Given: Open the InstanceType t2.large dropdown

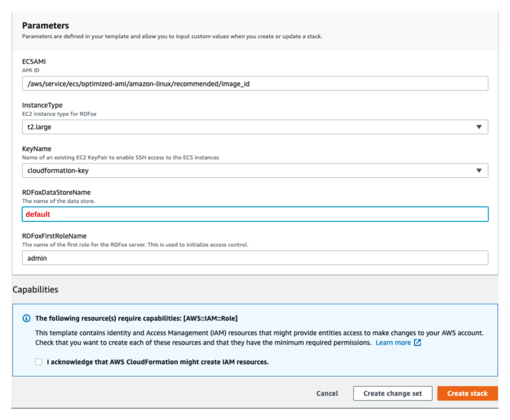Looking at the screenshot, I should pos(249,127).
